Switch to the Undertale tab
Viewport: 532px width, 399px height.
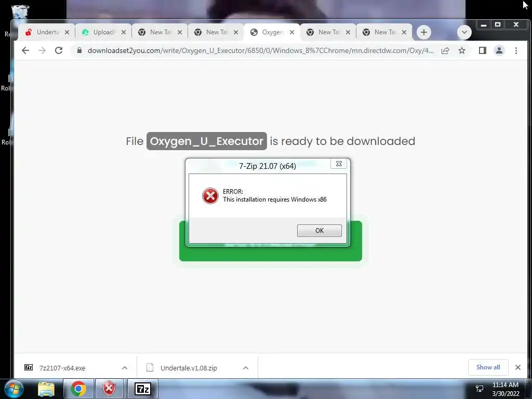[x=46, y=32]
